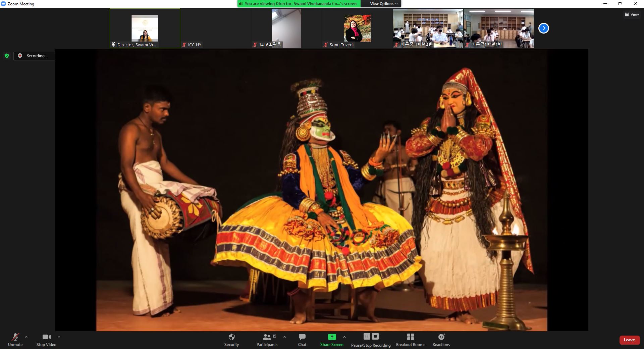Show next participants with blue arrow

coord(543,29)
